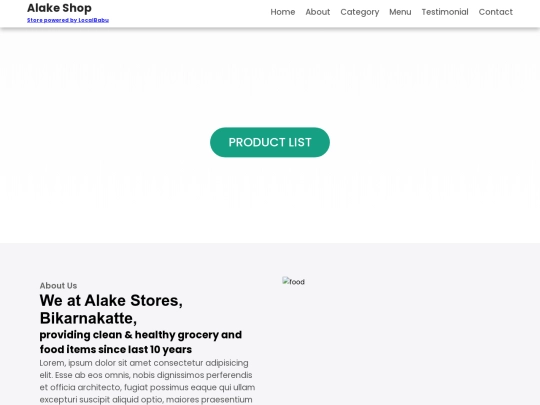Follow the Store powered by LocalBabu link

click(x=68, y=20)
